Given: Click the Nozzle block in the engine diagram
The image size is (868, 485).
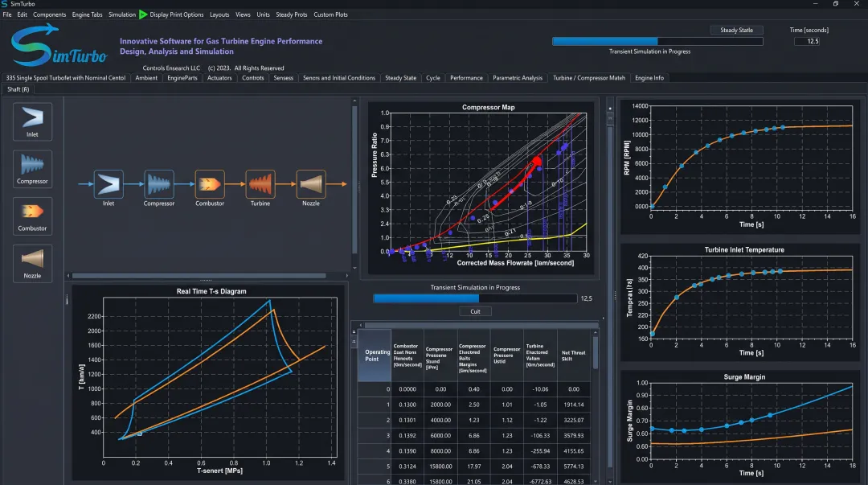Looking at the screenshot, I should tap(310, 184).
